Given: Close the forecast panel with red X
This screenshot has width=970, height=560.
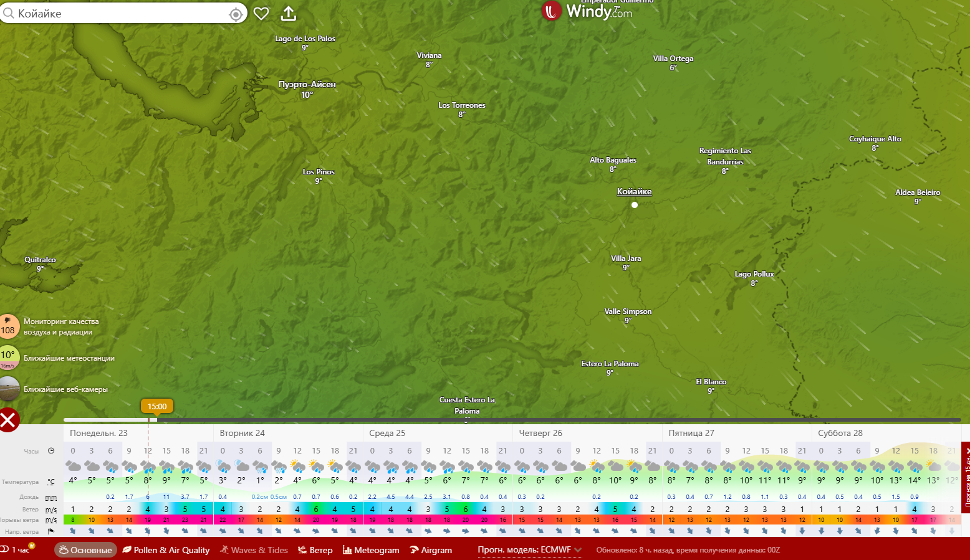Looking at the screenshot, I should 9,420.
